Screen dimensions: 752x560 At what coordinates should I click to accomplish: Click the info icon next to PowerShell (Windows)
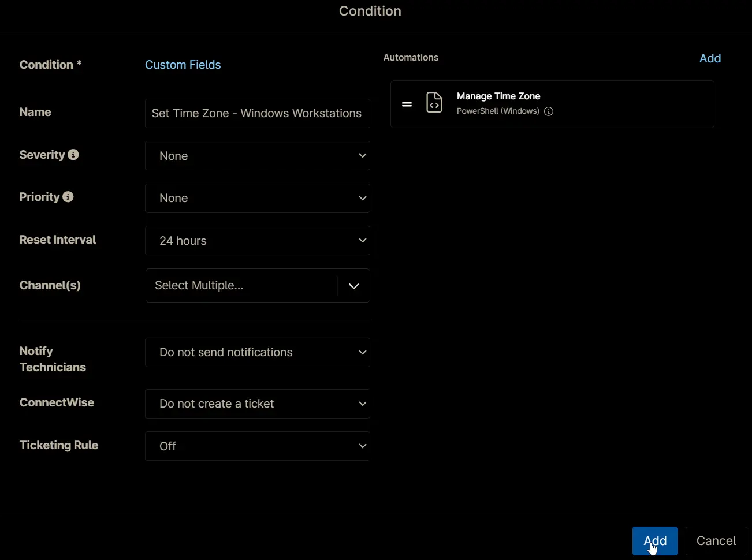549,111
